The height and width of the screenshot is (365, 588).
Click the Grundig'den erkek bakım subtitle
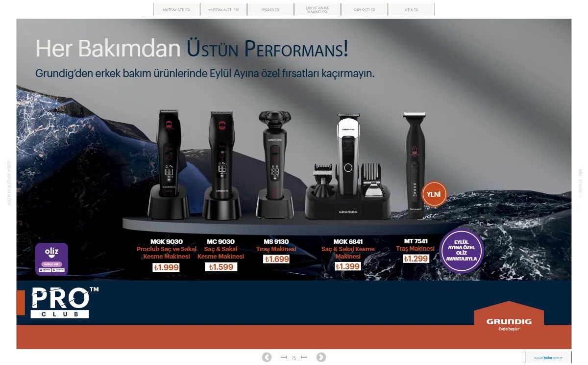[205, 74]
